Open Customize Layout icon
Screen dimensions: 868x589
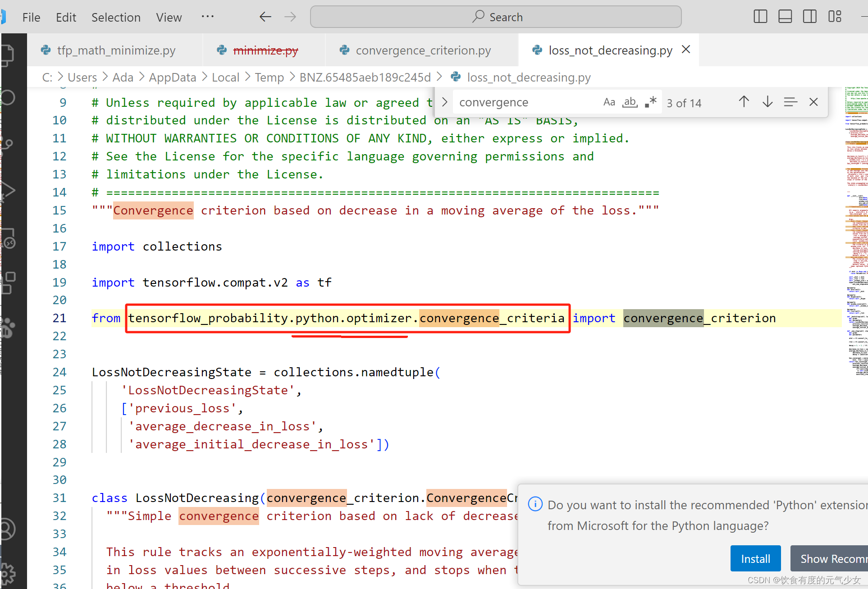click(x=835, y=17)
